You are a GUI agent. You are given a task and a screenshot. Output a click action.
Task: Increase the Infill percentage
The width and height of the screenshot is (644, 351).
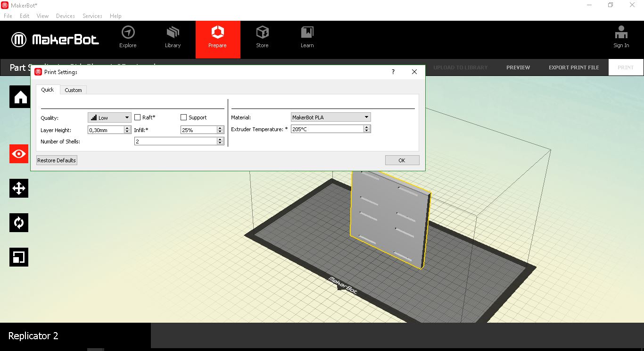coord(220,128)
